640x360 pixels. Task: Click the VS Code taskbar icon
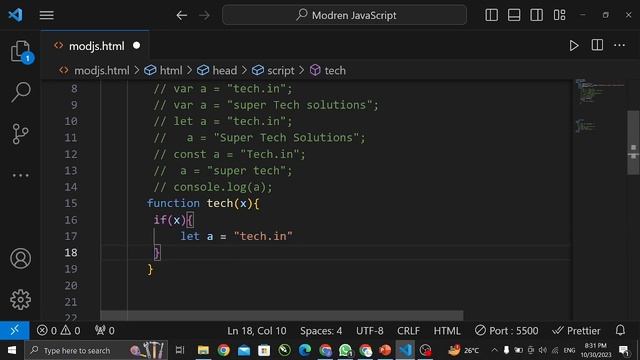pyautogui.click(x=405, y=350)
